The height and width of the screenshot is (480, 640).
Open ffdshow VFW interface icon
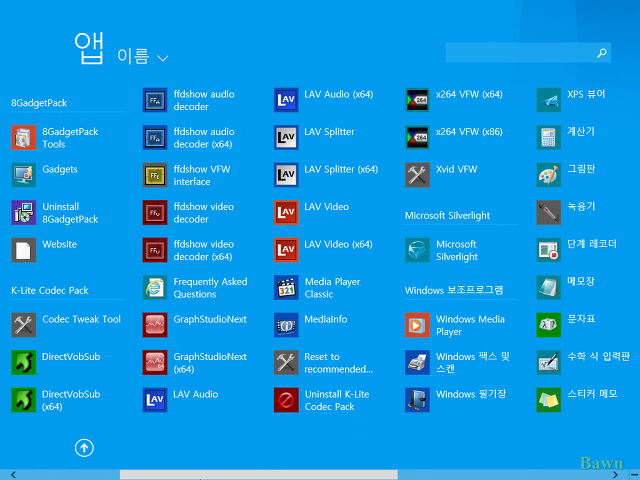click(155, 175)
